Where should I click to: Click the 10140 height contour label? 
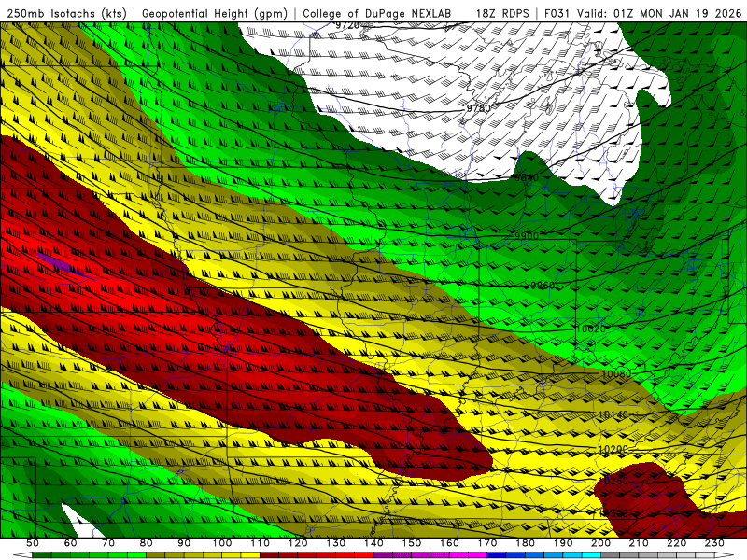coord(613,414)
